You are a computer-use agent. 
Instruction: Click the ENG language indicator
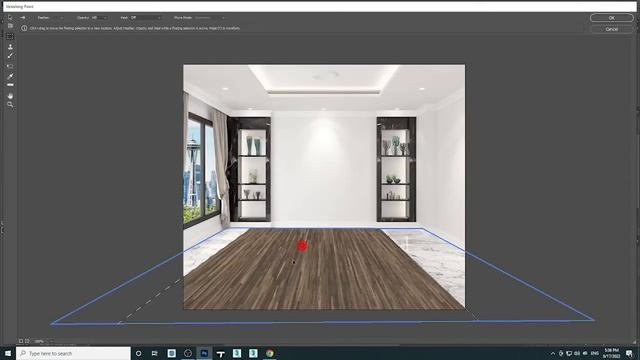pos(595,353)
